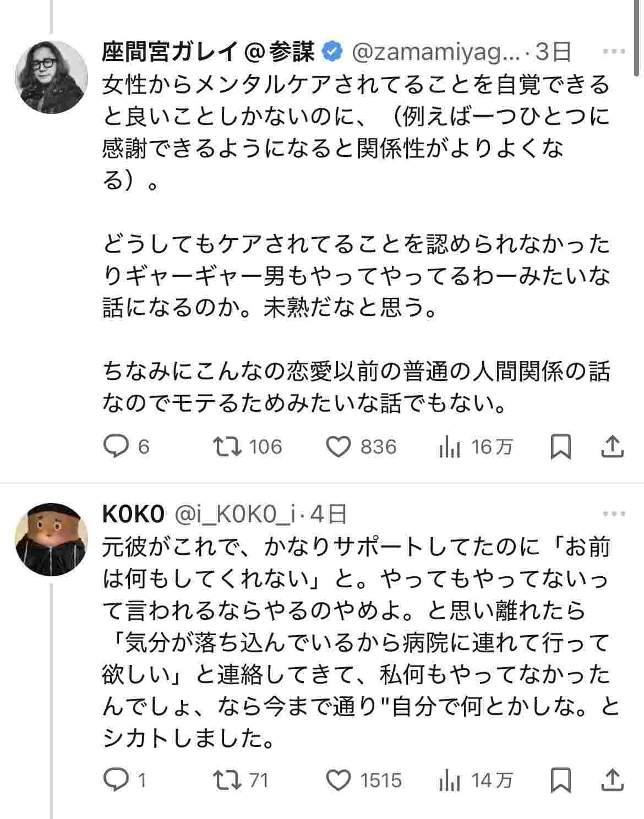Bookmark the 座間宮ガレイ tweet
The width and height of the screenshot is (644, 819).
561,446
